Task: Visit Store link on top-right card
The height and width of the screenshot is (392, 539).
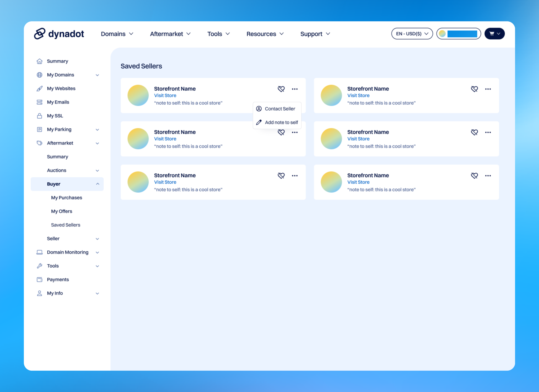Action: (358, 96)
